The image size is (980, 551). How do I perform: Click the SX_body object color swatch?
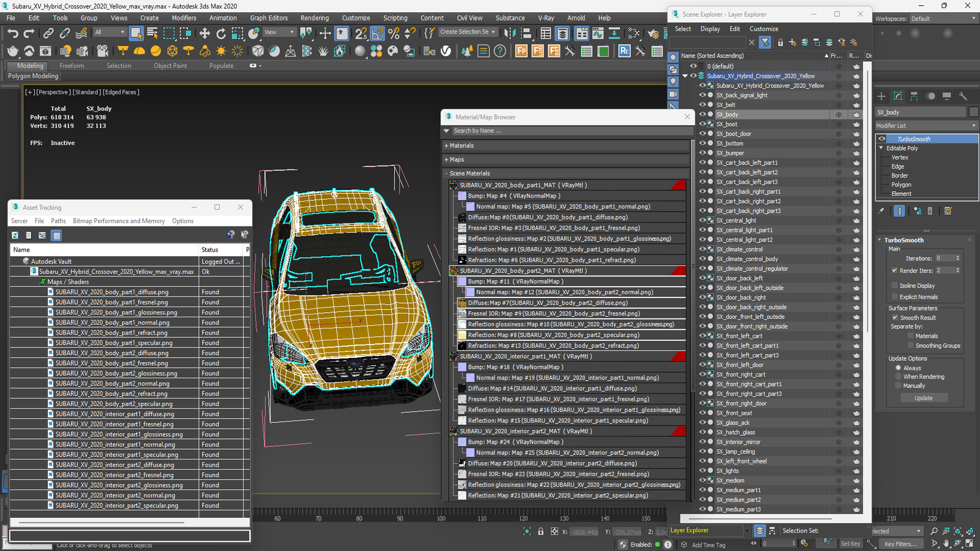point(973,112)
